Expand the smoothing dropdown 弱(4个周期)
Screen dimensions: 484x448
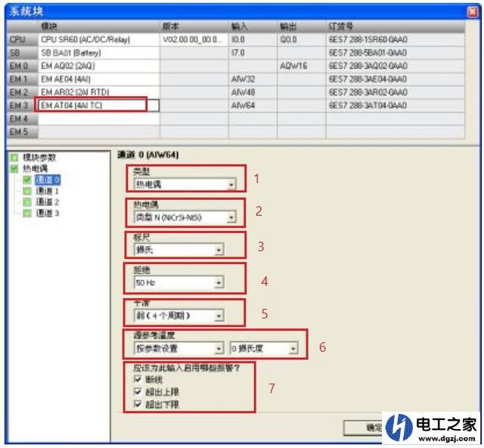pyautogui.click(x=219, y=316)
